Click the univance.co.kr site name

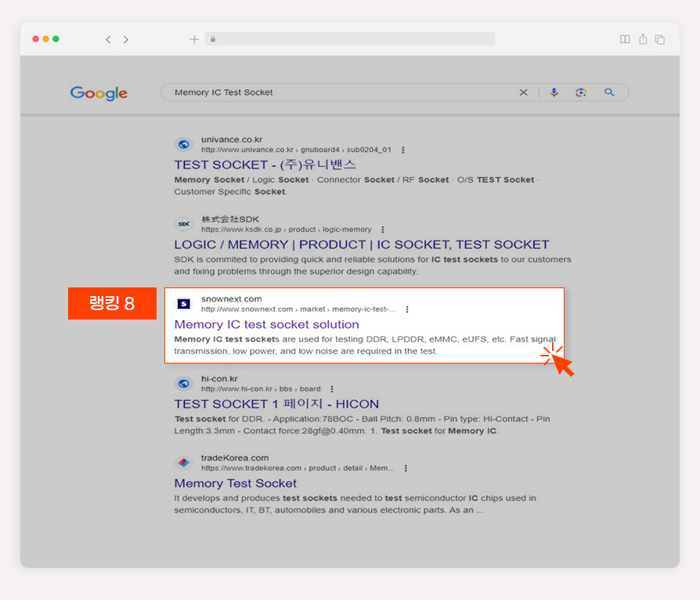click(x=232, y=139)
